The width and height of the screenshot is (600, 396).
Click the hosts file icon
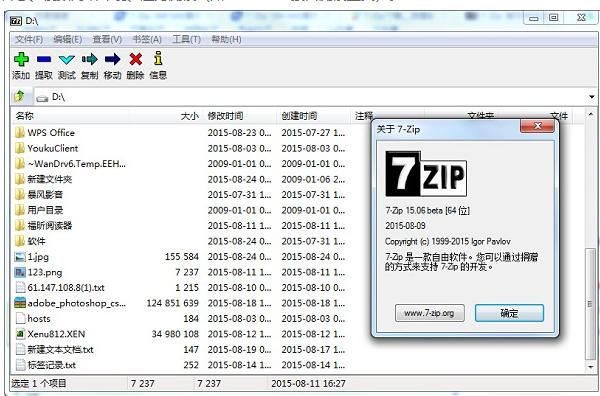coord(20,318)
